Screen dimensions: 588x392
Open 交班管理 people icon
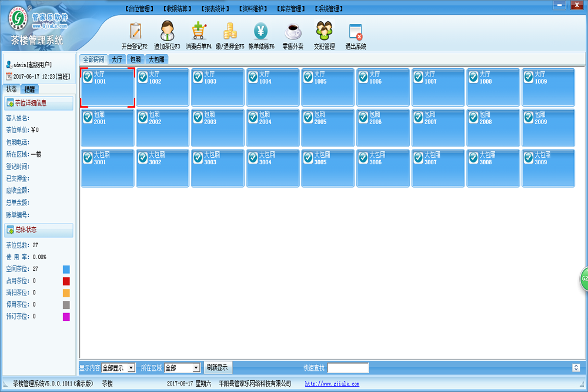click(324, 31)
